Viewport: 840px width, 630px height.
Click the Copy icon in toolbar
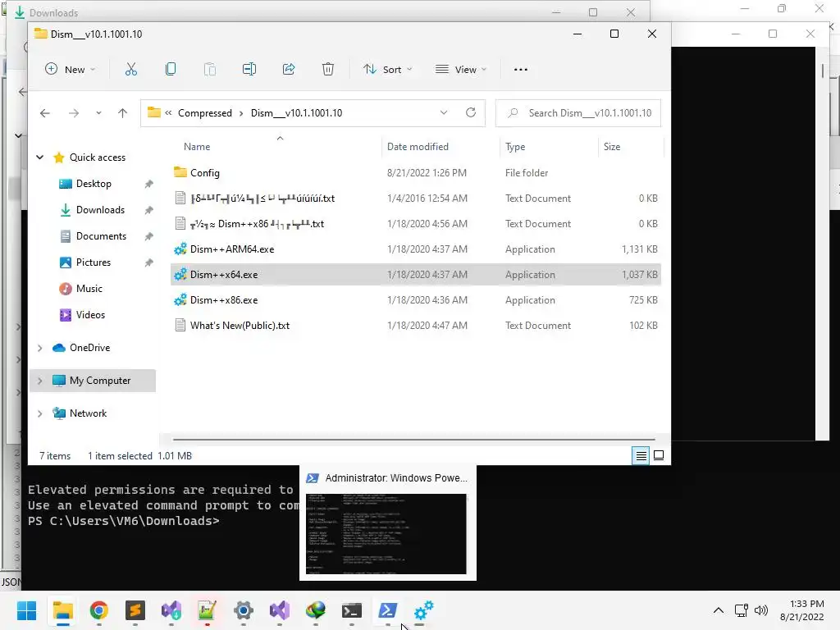tap(171, 69)
